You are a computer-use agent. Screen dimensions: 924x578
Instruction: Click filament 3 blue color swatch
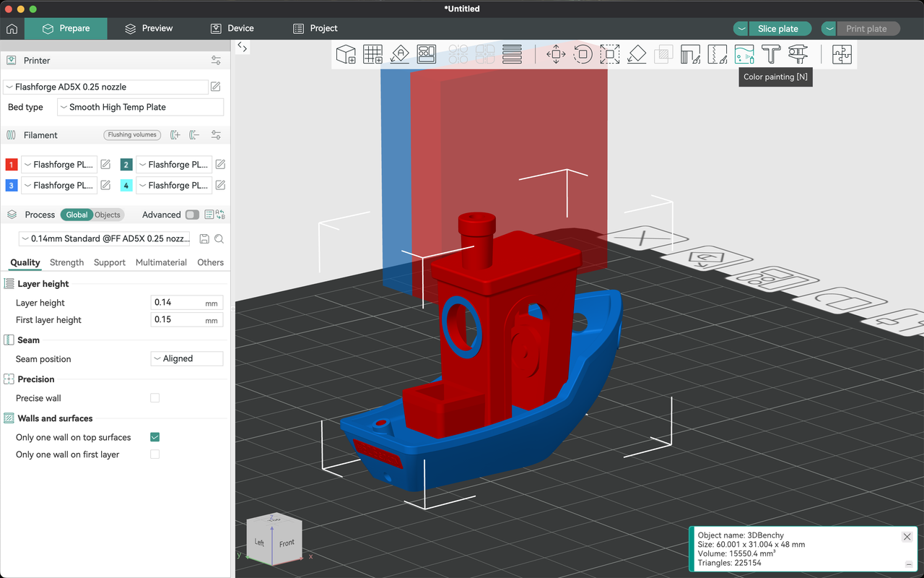click(x=11, y=186)
